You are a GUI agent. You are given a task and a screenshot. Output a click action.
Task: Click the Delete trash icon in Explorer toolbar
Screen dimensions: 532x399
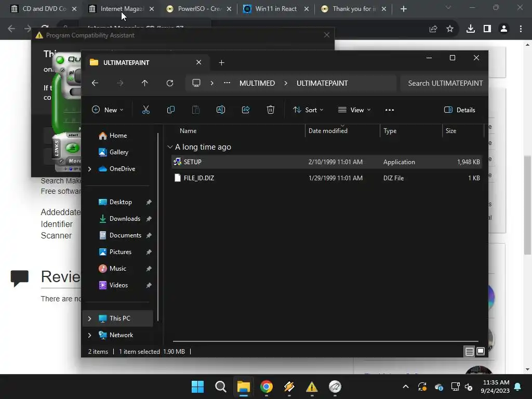[x=270, y=110]
